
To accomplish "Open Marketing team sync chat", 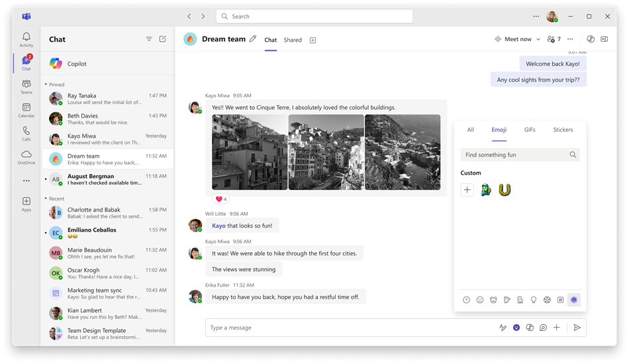I will click(x=107, y=293).
